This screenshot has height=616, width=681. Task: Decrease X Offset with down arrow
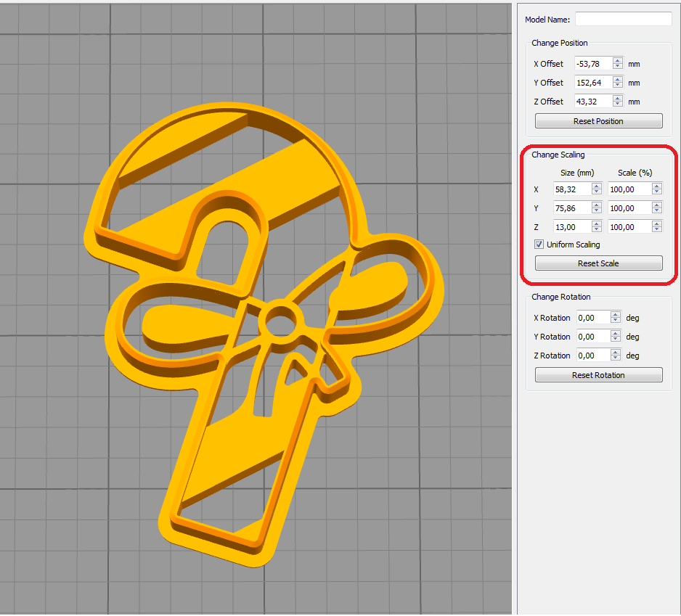click(x=618, y=67)
